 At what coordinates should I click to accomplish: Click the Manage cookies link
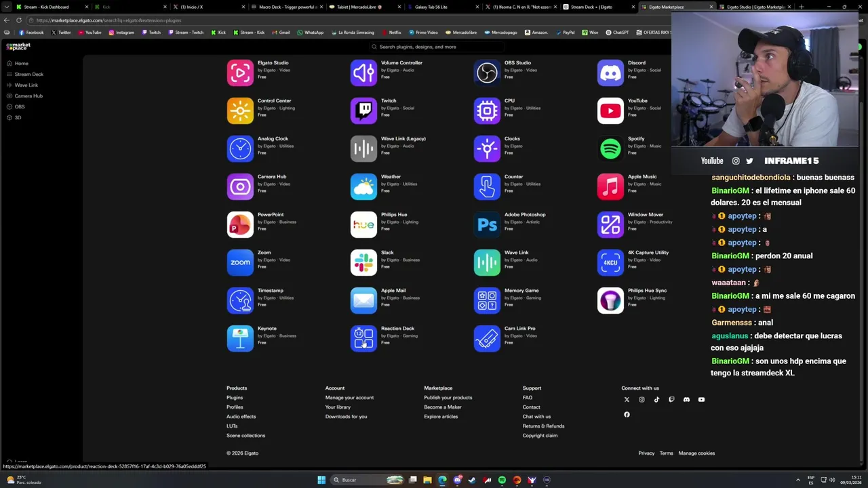(x=696, y=453)
